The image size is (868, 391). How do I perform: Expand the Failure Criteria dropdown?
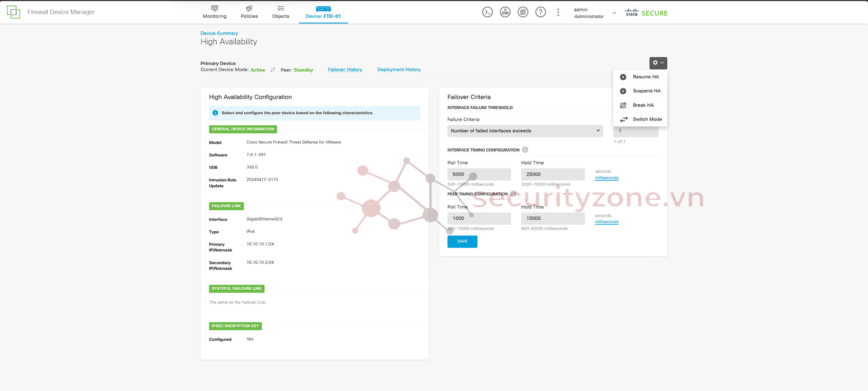[x=525, y=131]
